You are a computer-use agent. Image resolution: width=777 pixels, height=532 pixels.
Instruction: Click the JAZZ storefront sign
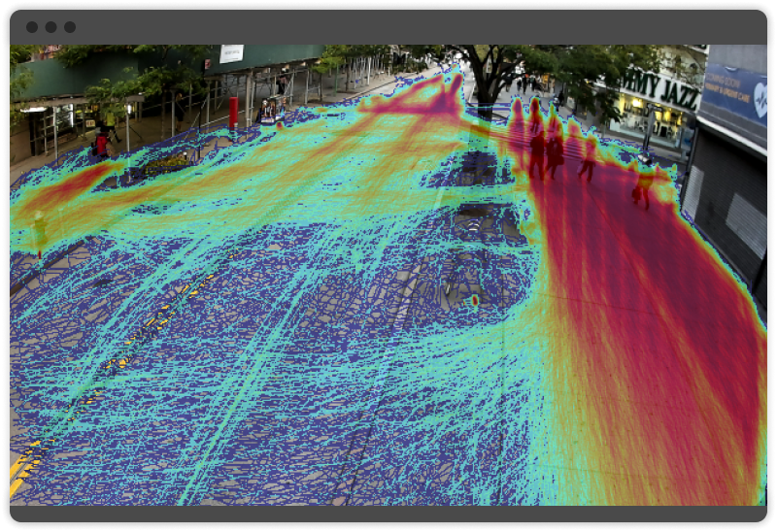click(660, 90)
